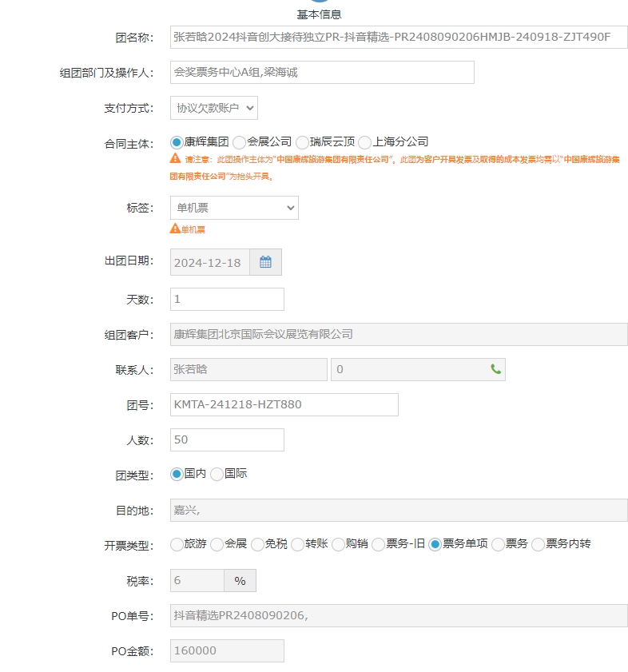628x672 pixels.
Task: Click the 团号 field KMTA-241218-HZT880
Action: (284, 404)
